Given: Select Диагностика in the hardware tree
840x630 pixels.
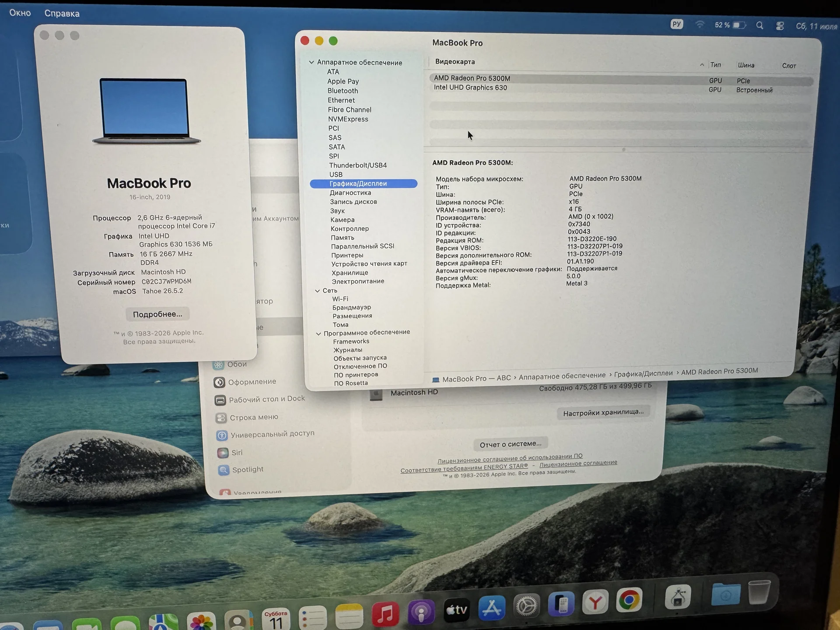Looking at the screenshot, I should point(350,192).
